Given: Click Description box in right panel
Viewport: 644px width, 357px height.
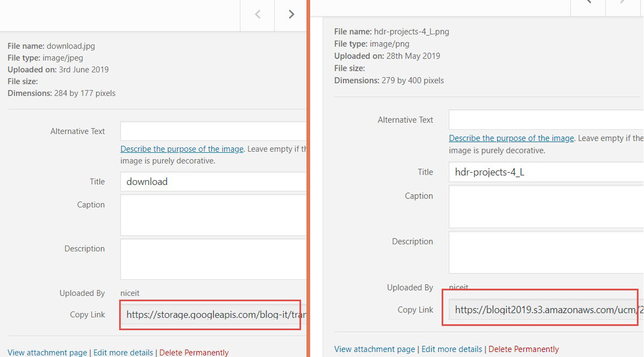Looking at the screenshot, I should [x=546, y=252].
